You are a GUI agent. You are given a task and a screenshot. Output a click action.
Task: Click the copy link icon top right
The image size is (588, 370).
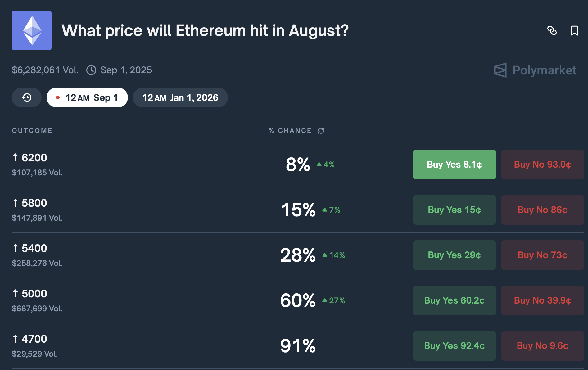tap(553, 31)
